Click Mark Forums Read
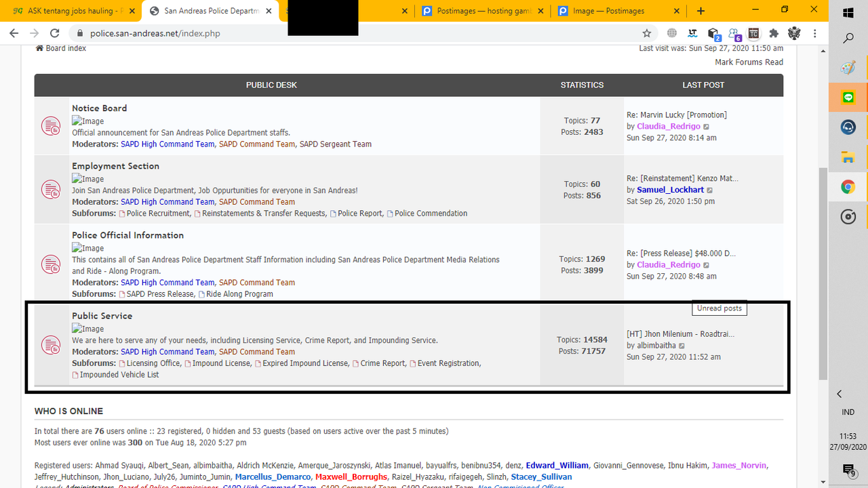Screen dimensions: 868x488 (x=749, y=62)
